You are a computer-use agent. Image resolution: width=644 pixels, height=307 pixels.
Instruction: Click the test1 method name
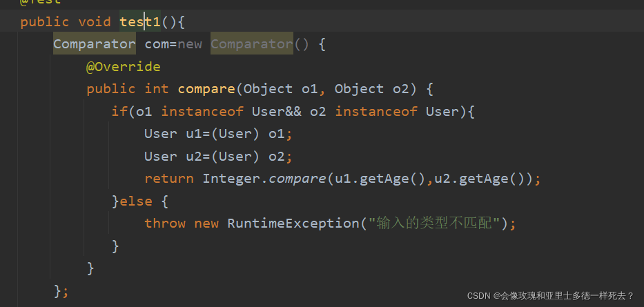click(x=140, y=22)
